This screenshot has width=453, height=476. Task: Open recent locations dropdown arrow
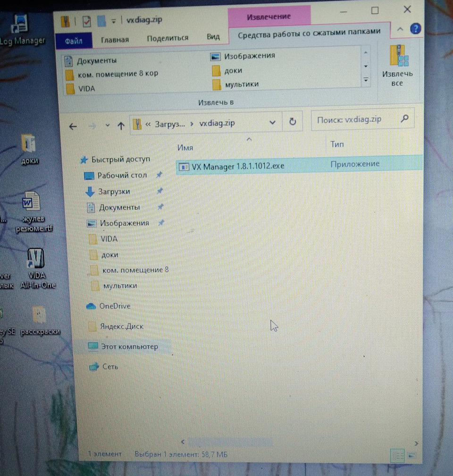pyautogui.click(x=108, y=125)
